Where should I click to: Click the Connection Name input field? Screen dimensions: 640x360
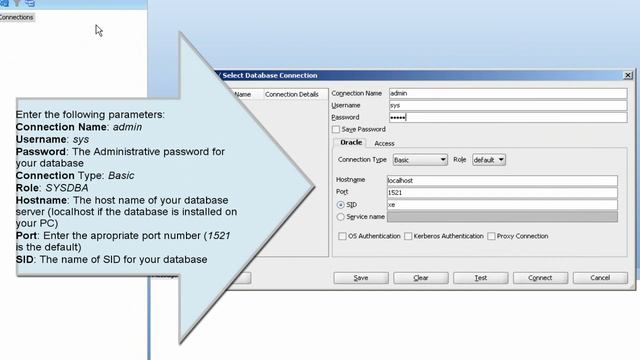point(508,93)
